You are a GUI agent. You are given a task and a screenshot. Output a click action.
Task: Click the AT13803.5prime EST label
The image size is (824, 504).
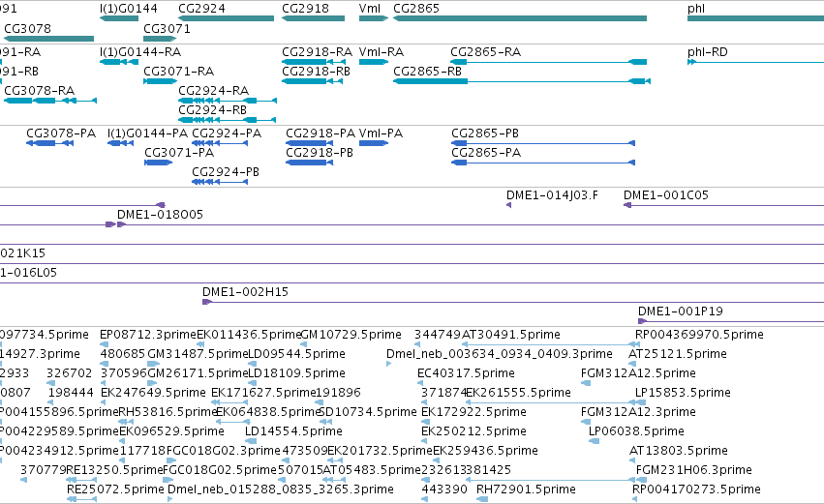[x=679, y=452]
